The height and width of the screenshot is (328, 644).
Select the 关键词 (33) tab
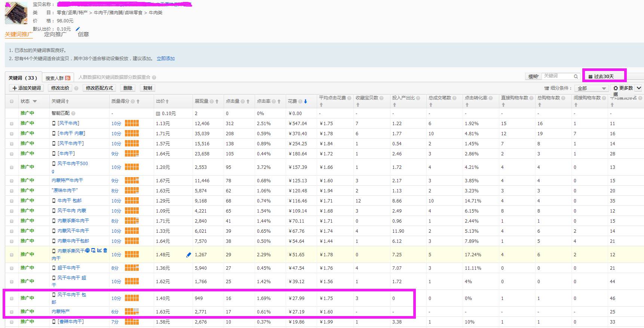click(23, 78)
